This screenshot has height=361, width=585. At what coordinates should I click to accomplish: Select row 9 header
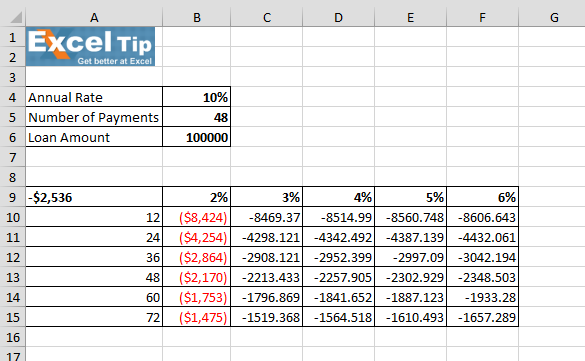[x=12, y=197]
